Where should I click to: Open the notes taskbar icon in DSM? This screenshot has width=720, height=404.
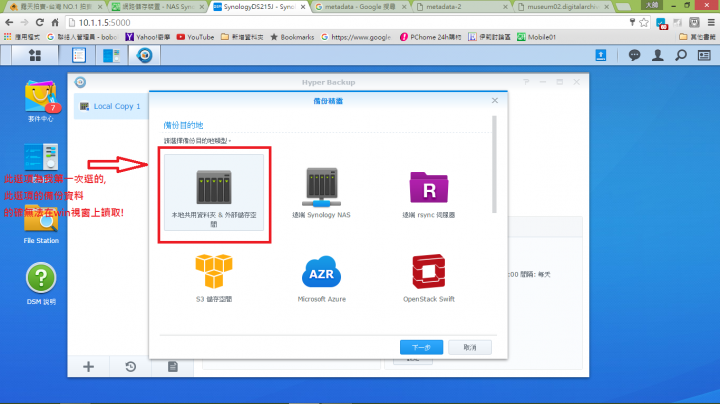pos(79,56)
